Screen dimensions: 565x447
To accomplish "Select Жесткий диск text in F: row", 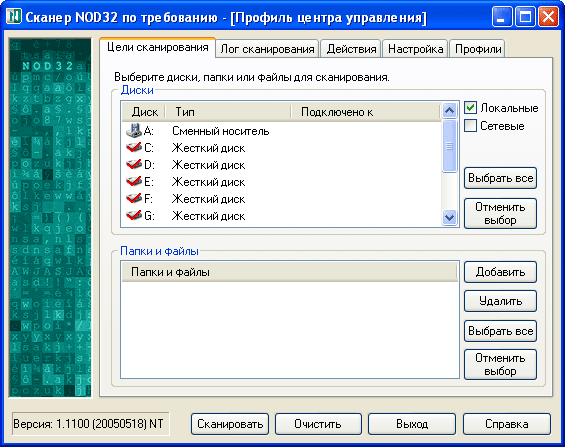I will (x=209, y=198).
